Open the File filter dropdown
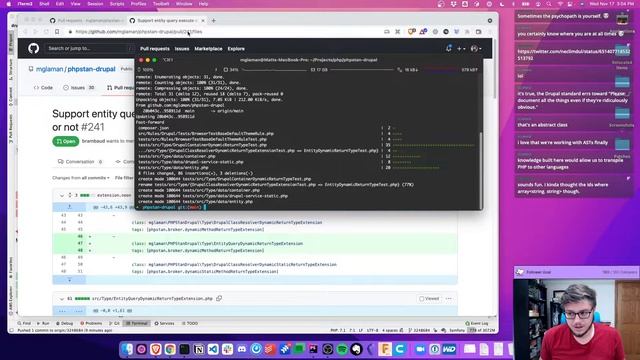This screenshot has width=640, height=360. pos(124,178)
